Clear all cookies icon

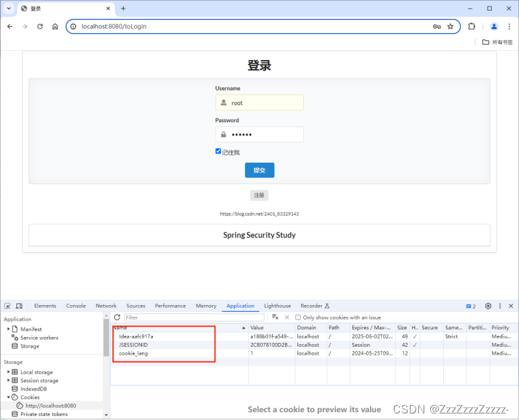coord(275,317)
